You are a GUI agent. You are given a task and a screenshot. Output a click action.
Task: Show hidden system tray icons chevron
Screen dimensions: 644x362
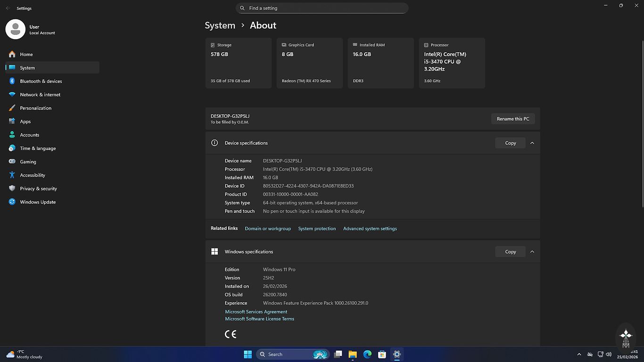579,354
